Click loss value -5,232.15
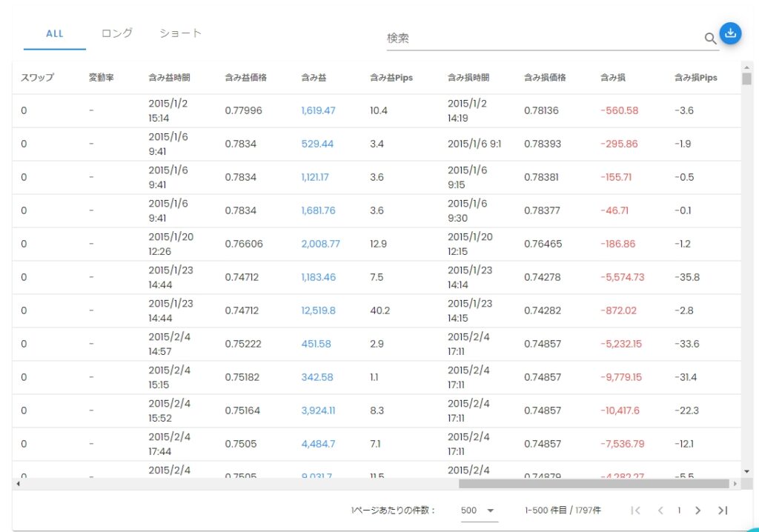 point(621,345)
